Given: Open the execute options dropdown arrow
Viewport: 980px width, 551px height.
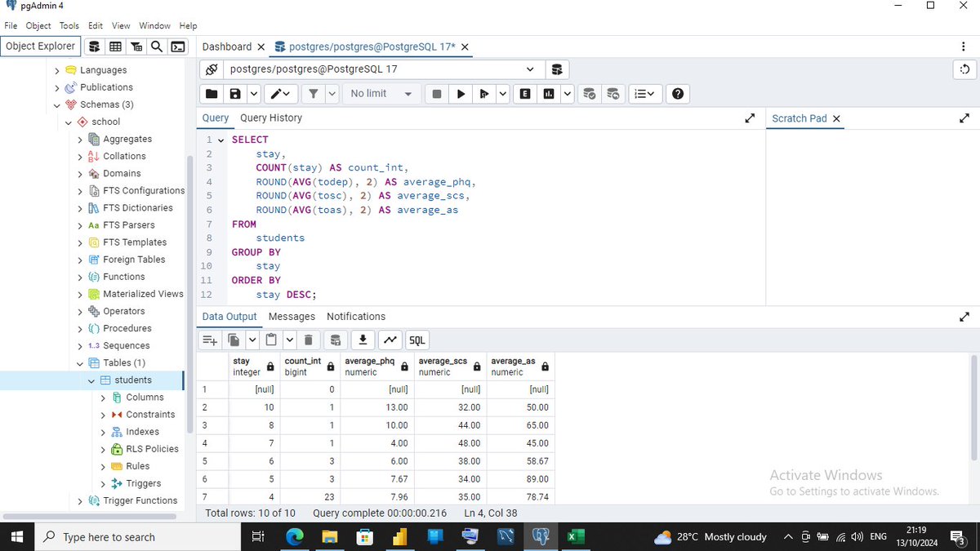Looking at the screenshot, I should 502,94.
